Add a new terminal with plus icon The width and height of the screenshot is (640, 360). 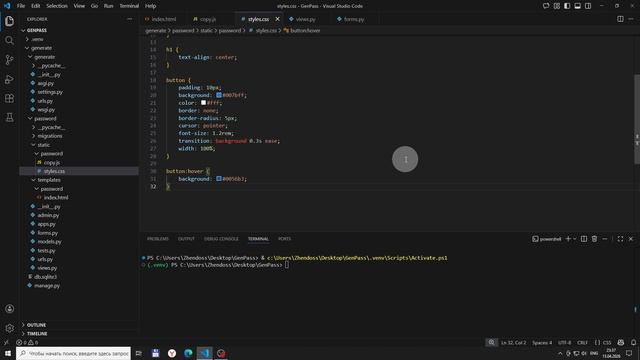(568, 239)
